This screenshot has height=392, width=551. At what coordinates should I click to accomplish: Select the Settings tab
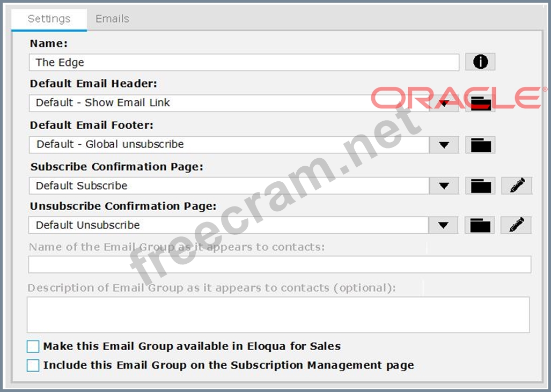49,19
